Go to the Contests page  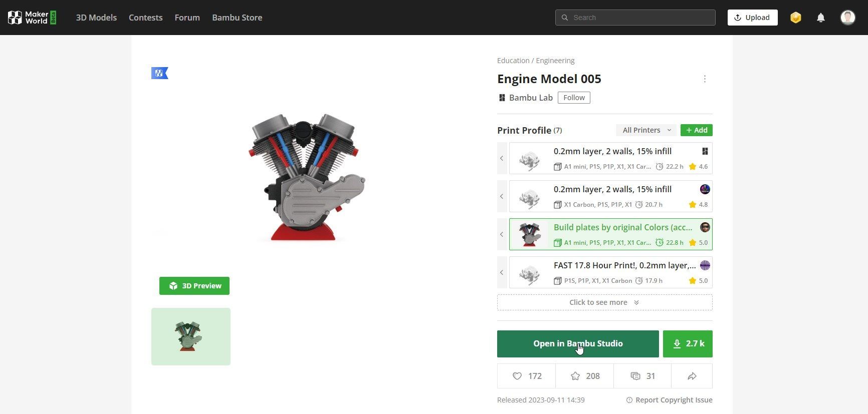145,18
